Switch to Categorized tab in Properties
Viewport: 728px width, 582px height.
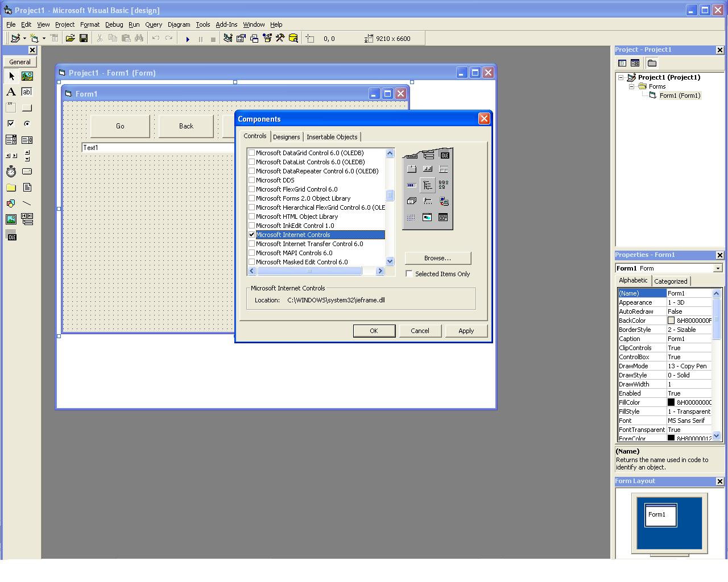coord(671,281)
